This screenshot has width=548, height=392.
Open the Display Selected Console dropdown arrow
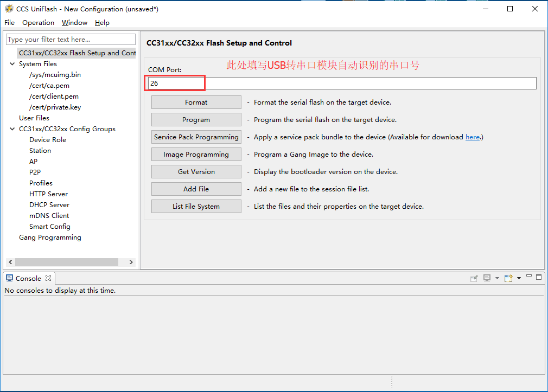(x=497, y=278)
